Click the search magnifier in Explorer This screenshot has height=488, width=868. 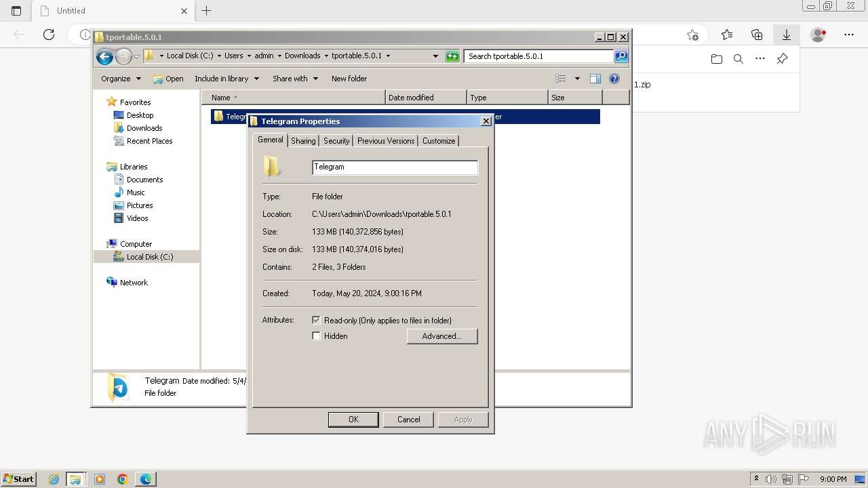621,56
